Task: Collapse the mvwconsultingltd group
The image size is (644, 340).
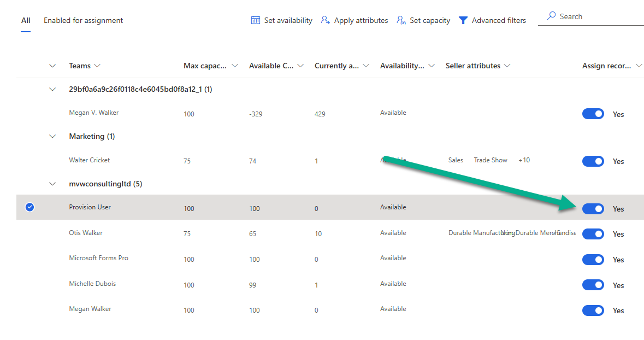Action: coord(52,184)
